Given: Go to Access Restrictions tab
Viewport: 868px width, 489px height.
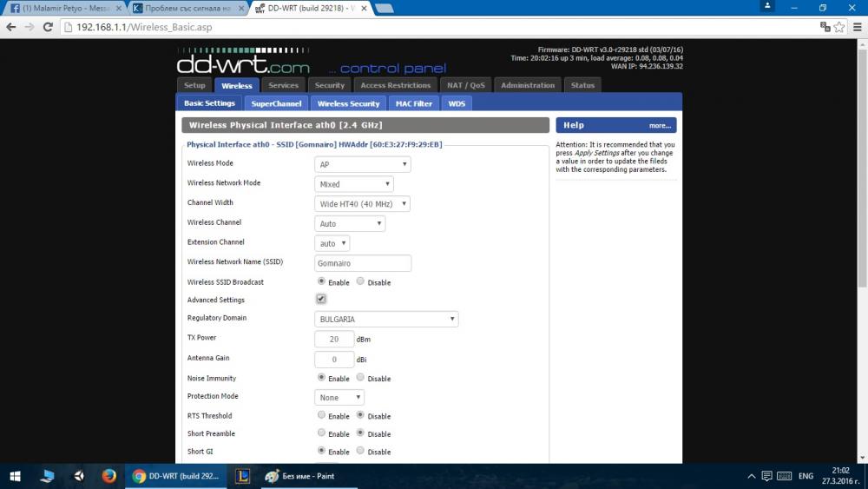Looking at the screenshot, I should coord(395,85).
